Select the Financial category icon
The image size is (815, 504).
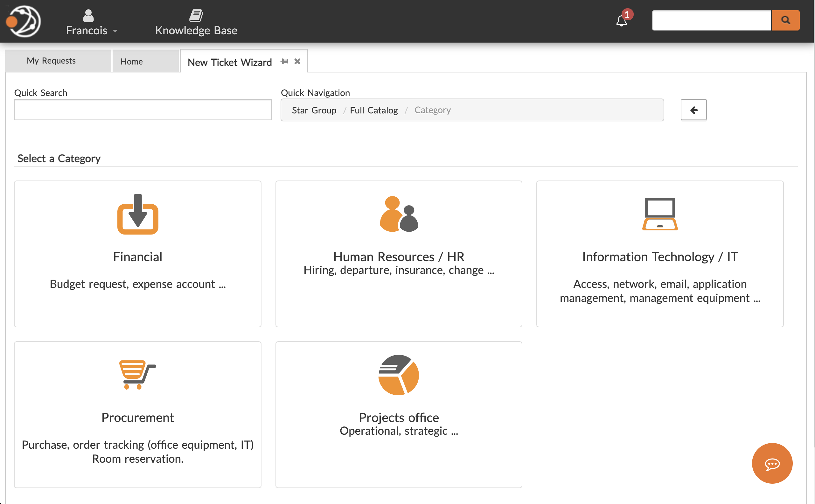[x=137, y=215]
